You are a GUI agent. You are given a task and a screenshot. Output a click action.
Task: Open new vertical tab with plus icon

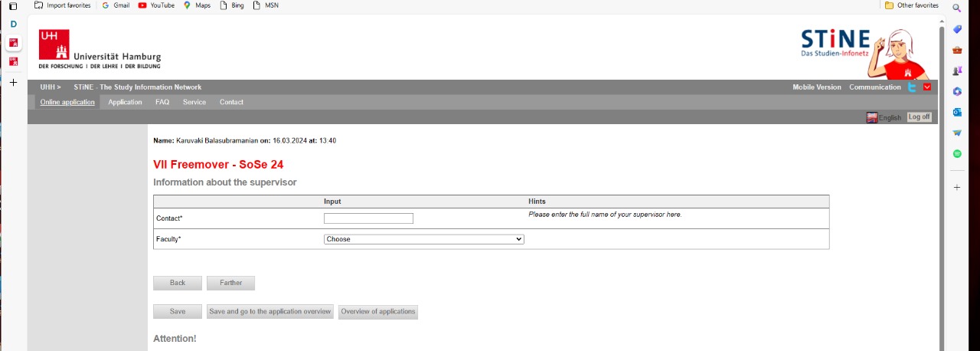pos(13,82)
